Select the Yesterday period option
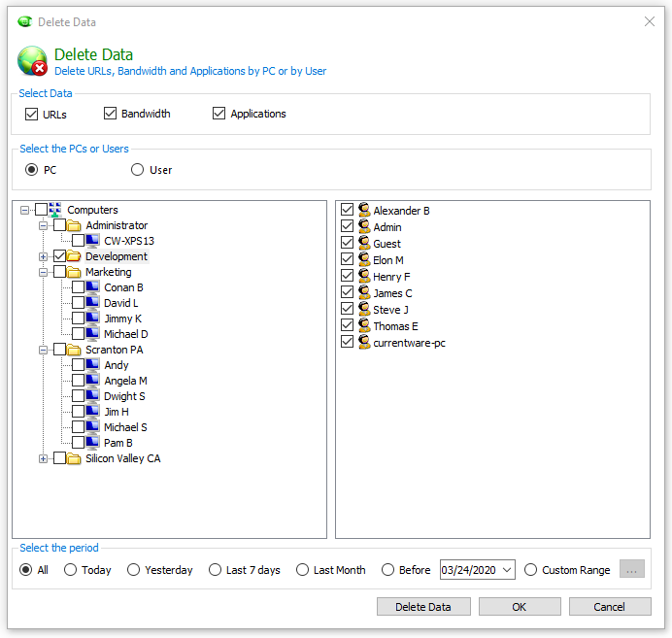The width and height of the screenshot is (672, 638). point(133,570)
